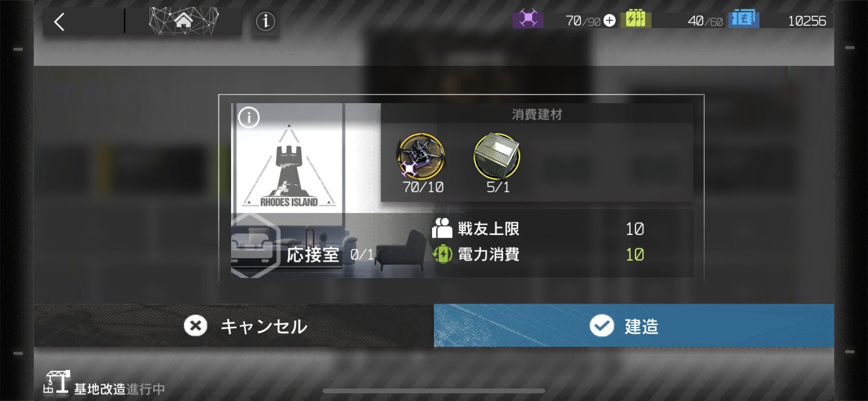Open the top bar info icon
Screen dimensions: 868x401
tap(265, 21)
